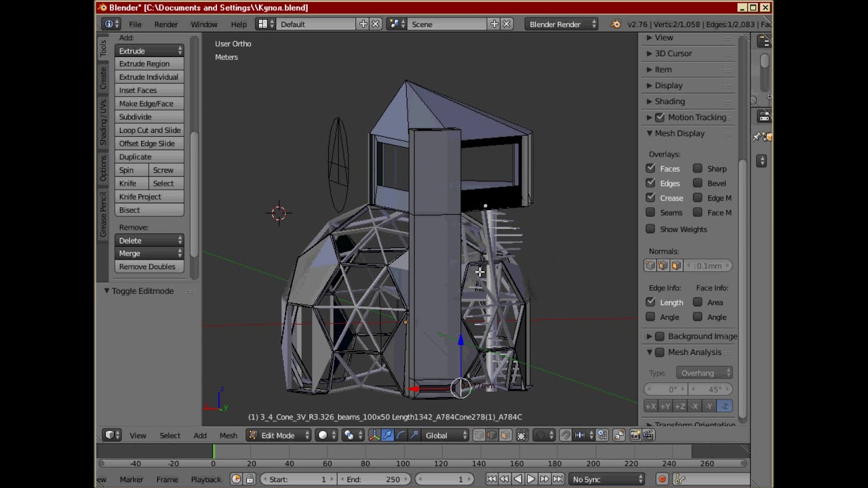Viewport: 868px width, 488px height.
Task: Click the normals size 0.1mm slider
Action: [708, 266]
